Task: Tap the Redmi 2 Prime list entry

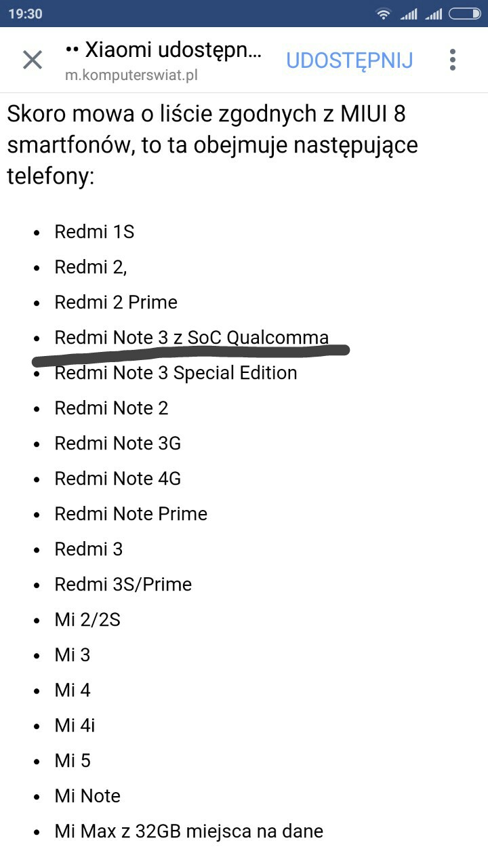Action: [116, 302]
